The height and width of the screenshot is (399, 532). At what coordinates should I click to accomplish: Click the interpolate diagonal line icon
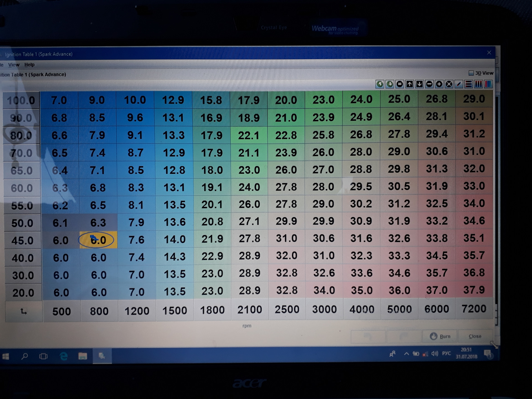(x=459, y=84)
